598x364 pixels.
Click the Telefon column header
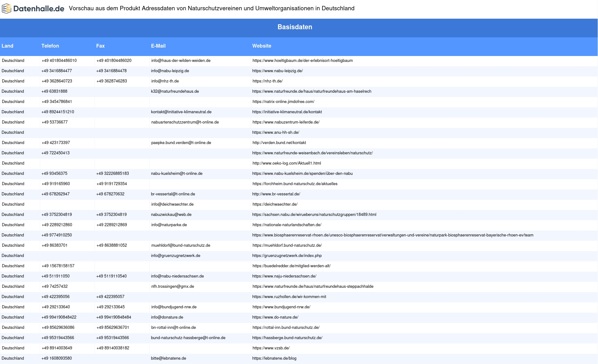tap(50, 46)
